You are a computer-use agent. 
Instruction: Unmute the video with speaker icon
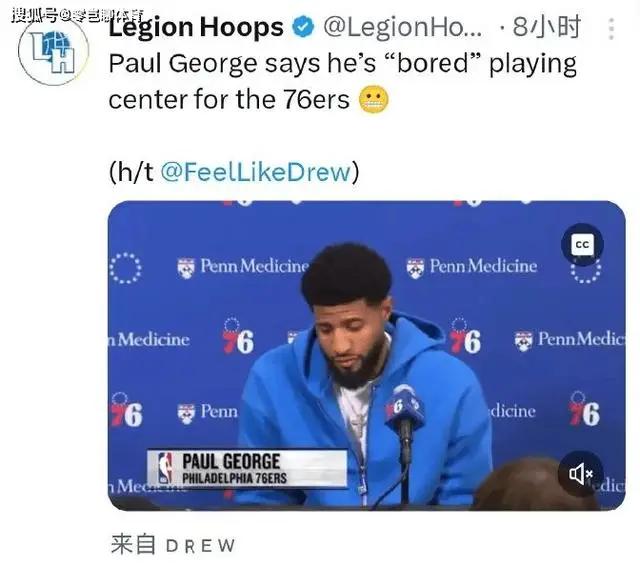click(x=580, y=474)
